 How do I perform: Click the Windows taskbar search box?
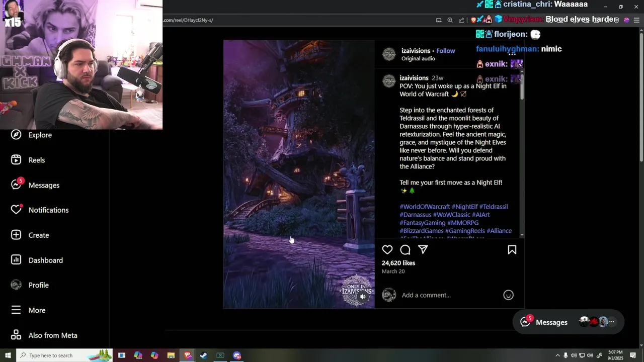point(64,355)
